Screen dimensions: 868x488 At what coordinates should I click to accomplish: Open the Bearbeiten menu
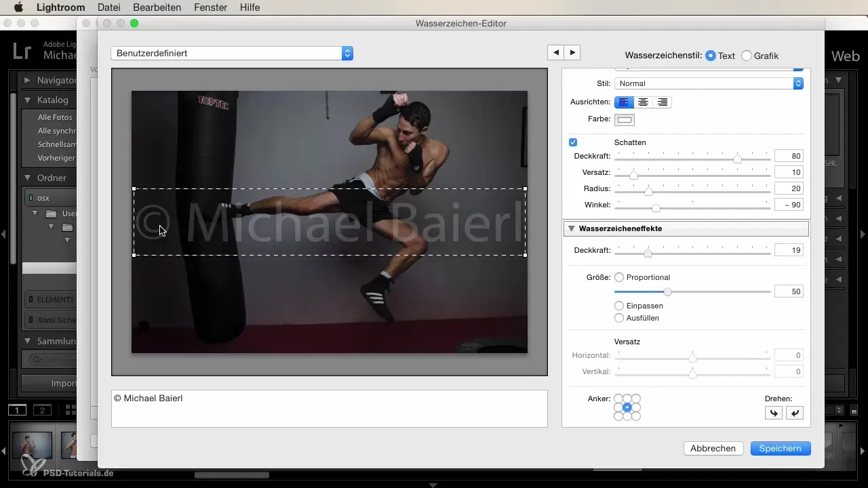point(157,7)
